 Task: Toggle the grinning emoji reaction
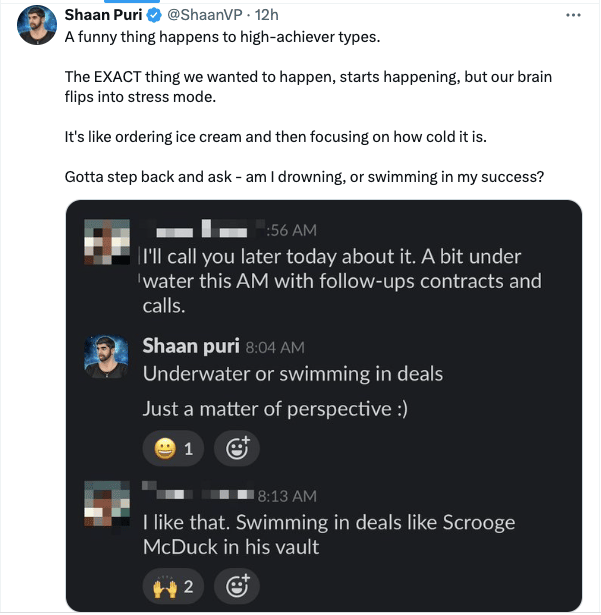[x=173, y=448]
